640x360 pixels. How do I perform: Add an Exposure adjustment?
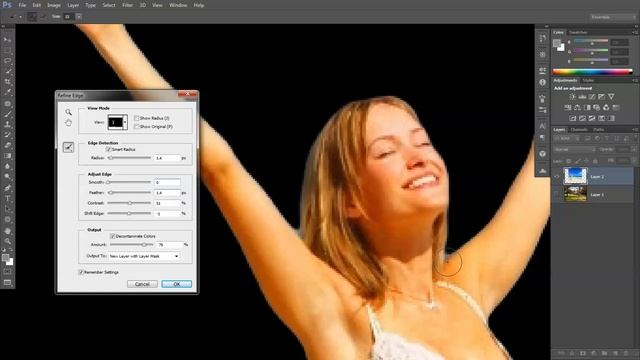point(602,97)
